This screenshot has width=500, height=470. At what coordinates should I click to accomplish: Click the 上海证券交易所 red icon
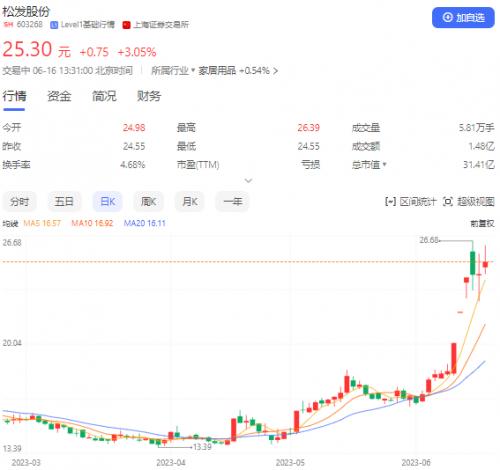pyautogui.click(x=126, y=25)
